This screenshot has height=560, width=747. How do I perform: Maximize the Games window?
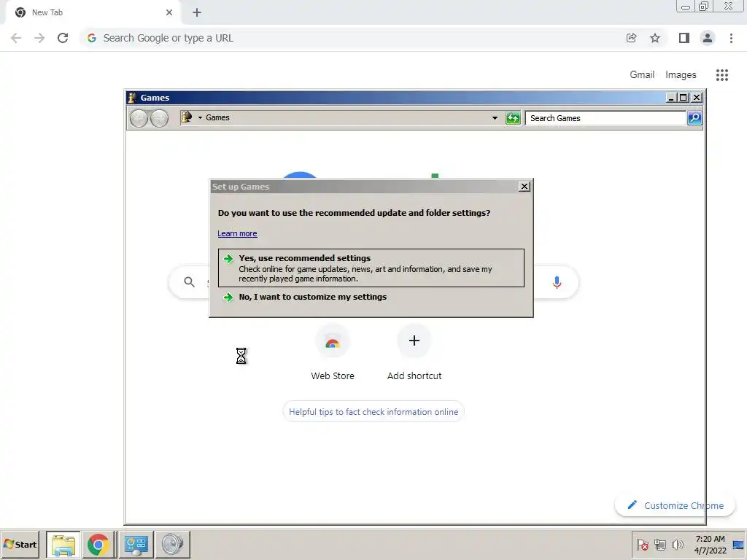[x=683, y=98]
